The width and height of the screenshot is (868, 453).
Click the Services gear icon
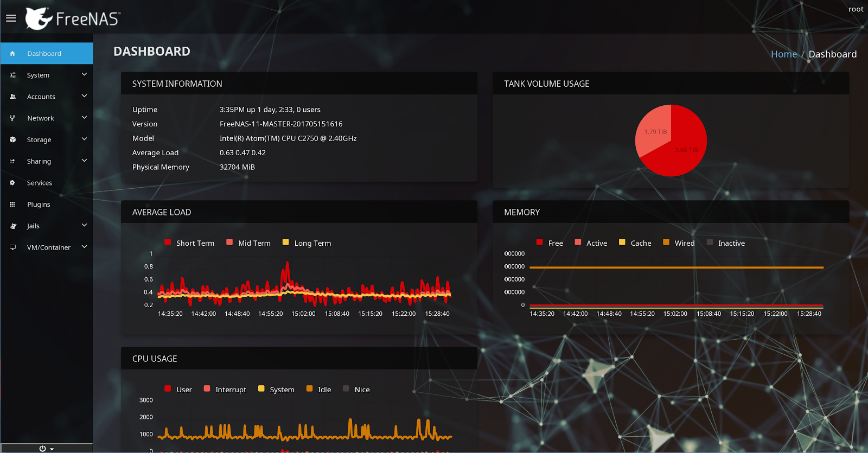(12, 183)
